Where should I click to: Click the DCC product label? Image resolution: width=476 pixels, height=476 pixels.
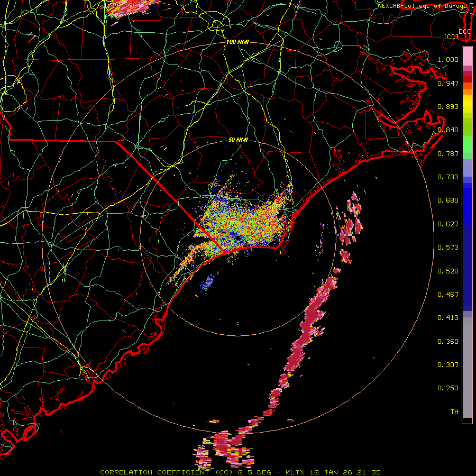coord(465,31)
